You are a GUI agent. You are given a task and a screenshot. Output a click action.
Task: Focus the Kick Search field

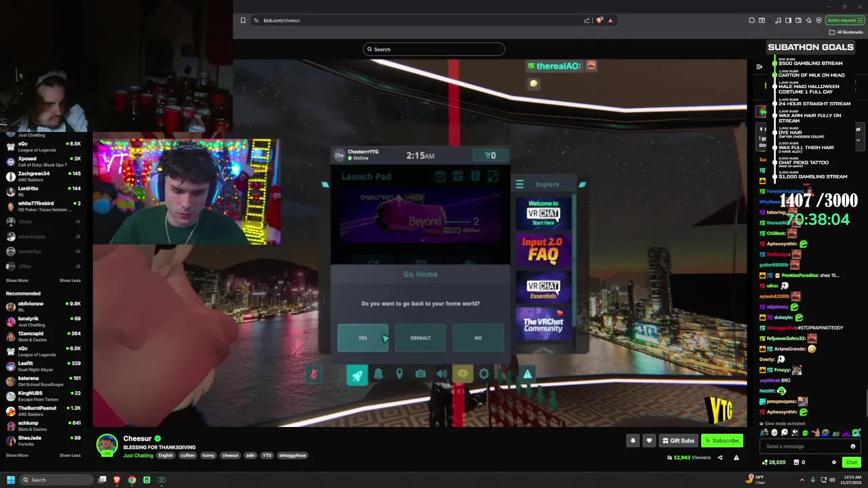(434, 49)
